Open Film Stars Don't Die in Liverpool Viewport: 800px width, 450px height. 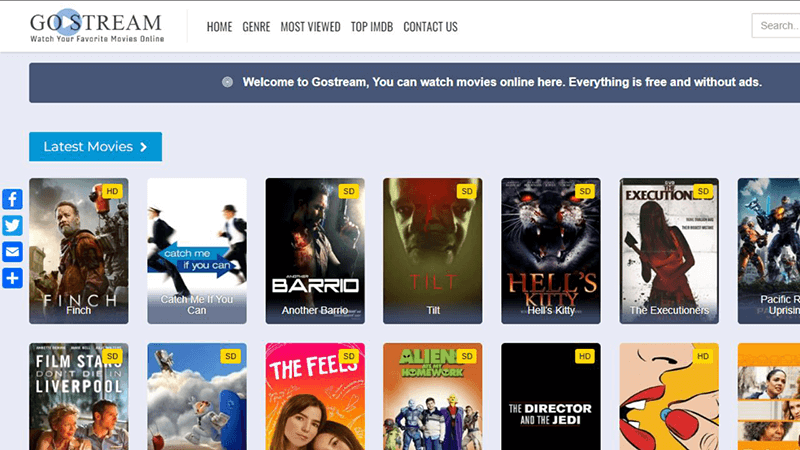(79, 396)
